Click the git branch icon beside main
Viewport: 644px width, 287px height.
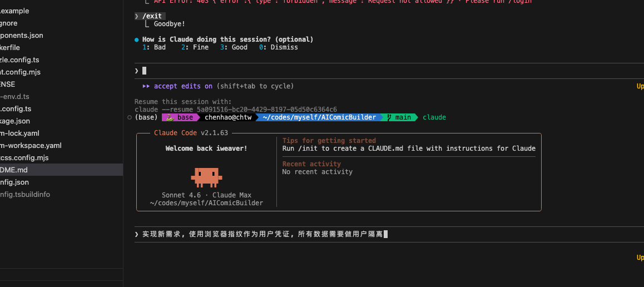click(391, 117)
